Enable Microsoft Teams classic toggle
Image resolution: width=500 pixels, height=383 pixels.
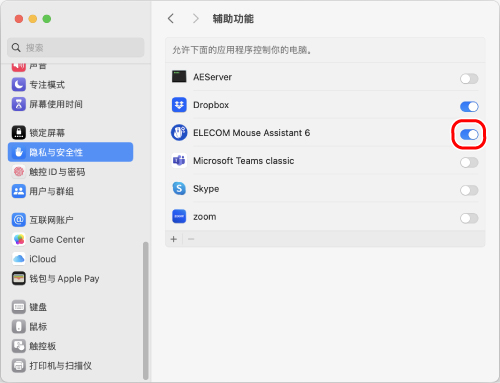[x=469, y=163]
